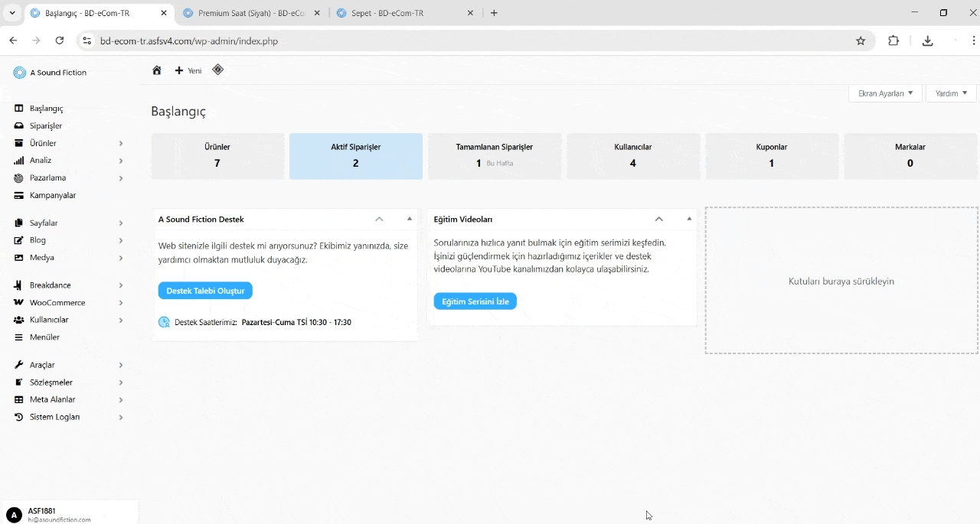Open the Markalar stat card
Viewport: 980px width, 524px height.
910,156
